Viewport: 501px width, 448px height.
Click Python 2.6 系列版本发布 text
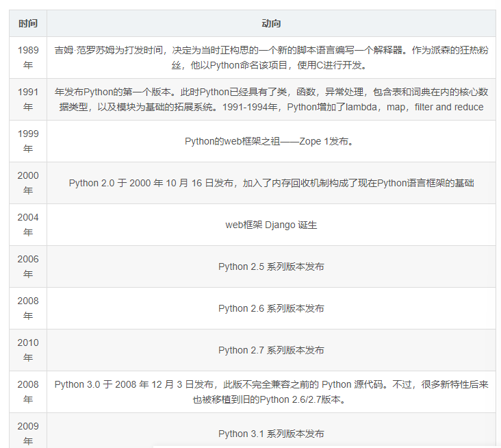click(x=271, y=308)
